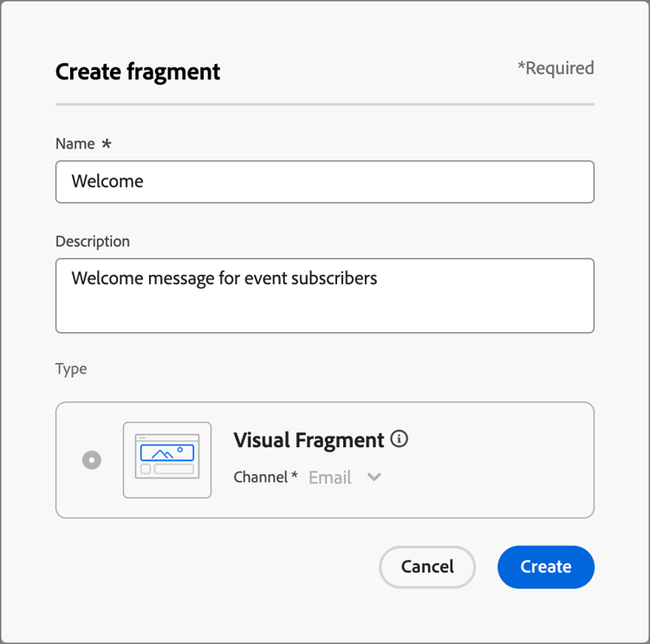Image resolution: width=650 pixels, height=644 pixels.
Task: Open the Visual Fragment info tooltip icon
Action: point(399,439)
